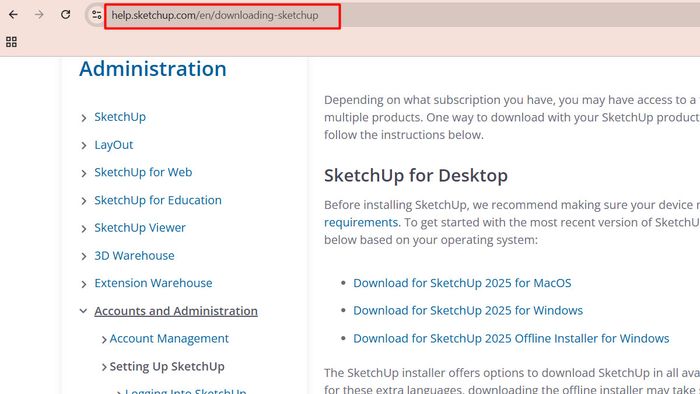700x394 pixels.
Task: Expand the Setting Up SketchUp chevron
Action: coord(104,367)
